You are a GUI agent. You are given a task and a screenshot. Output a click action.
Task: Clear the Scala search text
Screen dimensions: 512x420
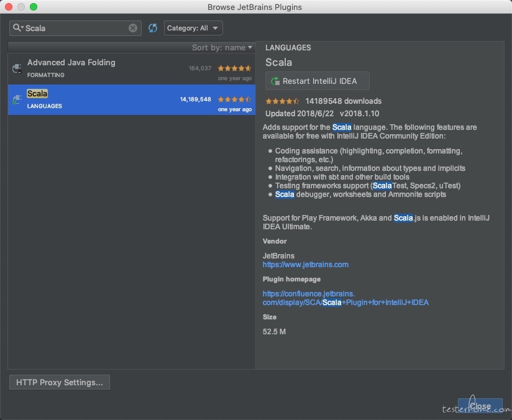coord(132,28)
